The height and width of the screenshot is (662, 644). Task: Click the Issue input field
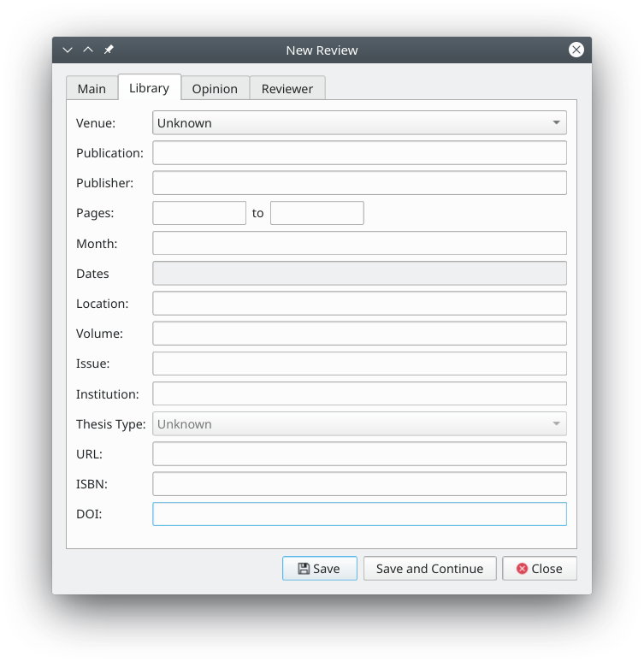[x=359, y=364]
